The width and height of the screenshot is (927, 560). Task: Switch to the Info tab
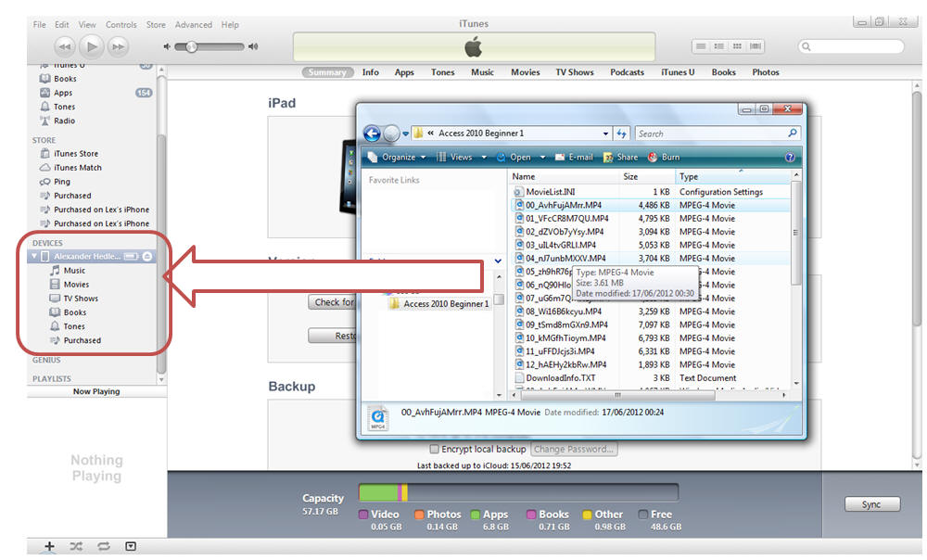pos(371,72)
